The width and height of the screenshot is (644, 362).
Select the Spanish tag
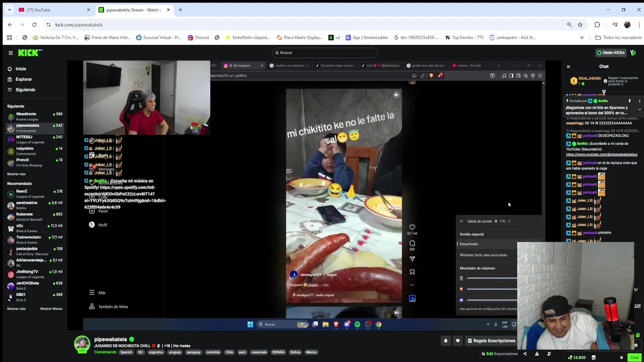tap(126, 352)
